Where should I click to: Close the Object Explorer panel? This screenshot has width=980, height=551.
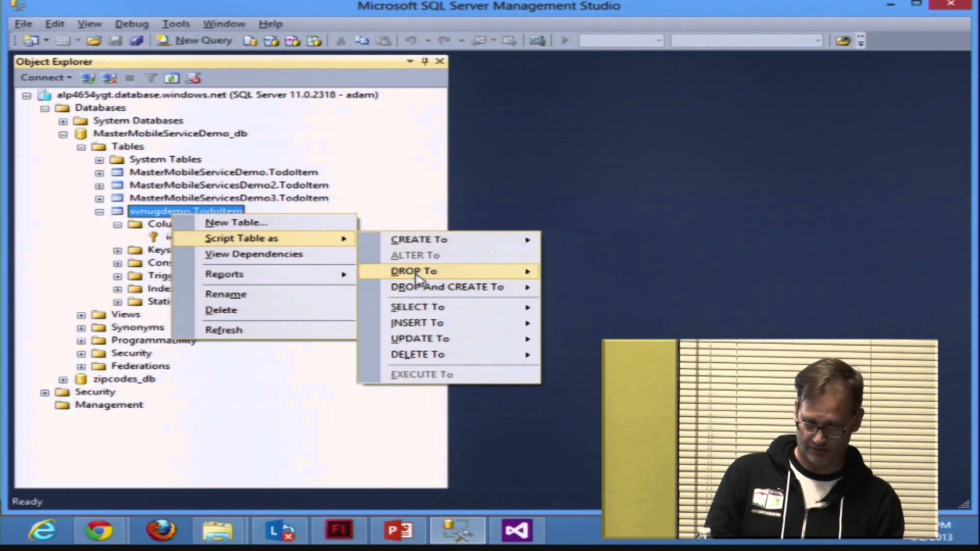439,61
